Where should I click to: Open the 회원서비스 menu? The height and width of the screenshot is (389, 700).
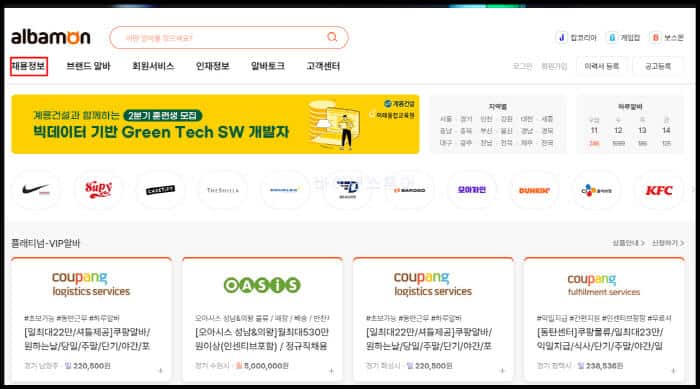coord(153,66)
